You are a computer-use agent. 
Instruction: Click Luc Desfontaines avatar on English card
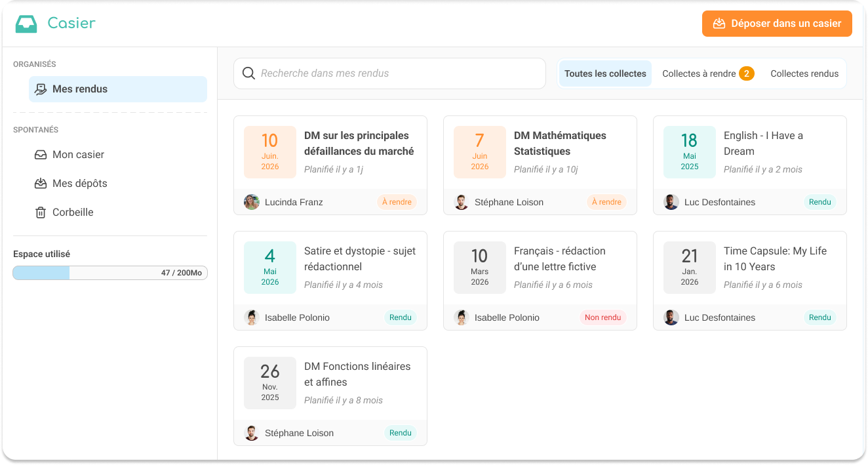(671, 202)
